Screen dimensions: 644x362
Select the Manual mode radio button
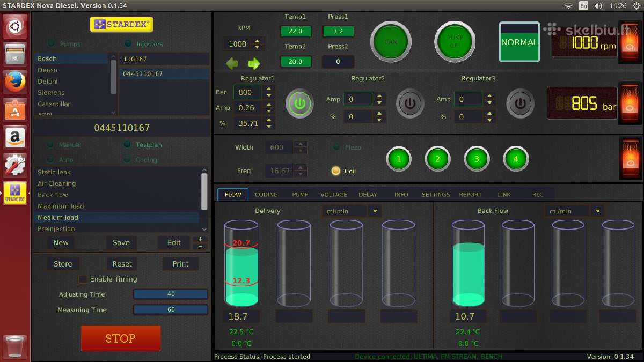(x=50, y=144)
